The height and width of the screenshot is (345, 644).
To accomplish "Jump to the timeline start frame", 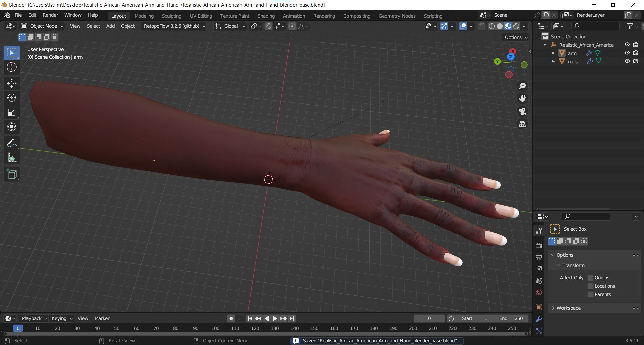I will point(250,318).
